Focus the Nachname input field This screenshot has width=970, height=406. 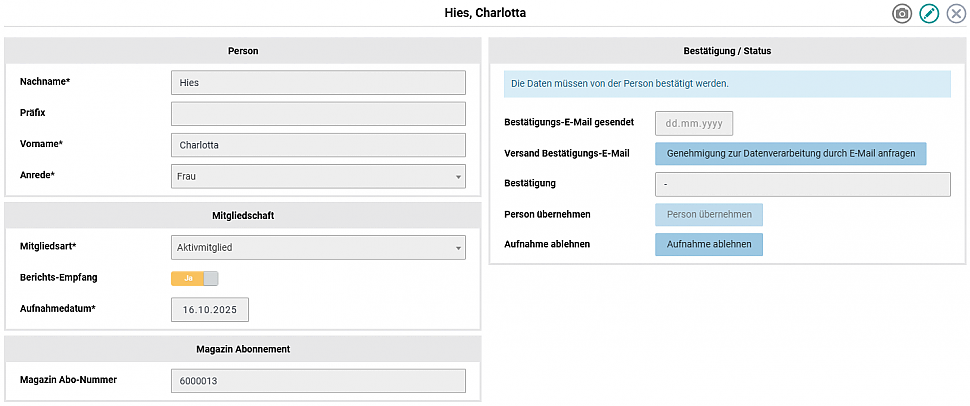(x=318, y=82)
